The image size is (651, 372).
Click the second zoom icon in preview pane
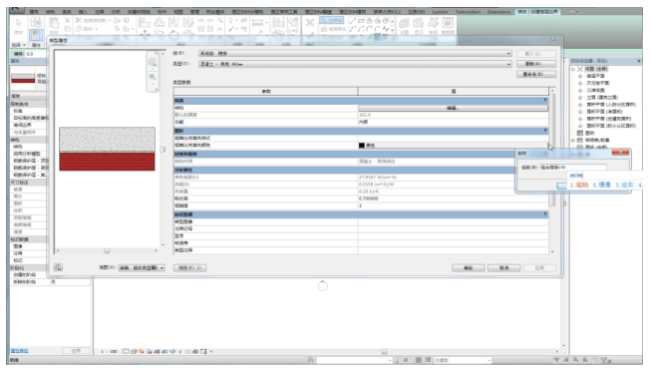pyautogui.click(x=153, y=77)
